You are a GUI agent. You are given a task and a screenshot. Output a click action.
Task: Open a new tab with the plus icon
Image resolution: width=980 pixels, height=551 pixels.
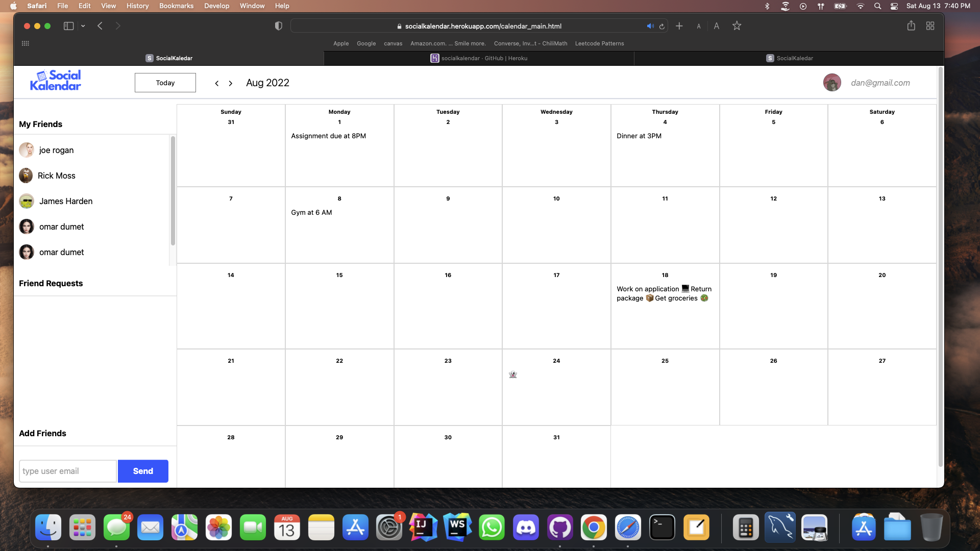coord(679,26)
